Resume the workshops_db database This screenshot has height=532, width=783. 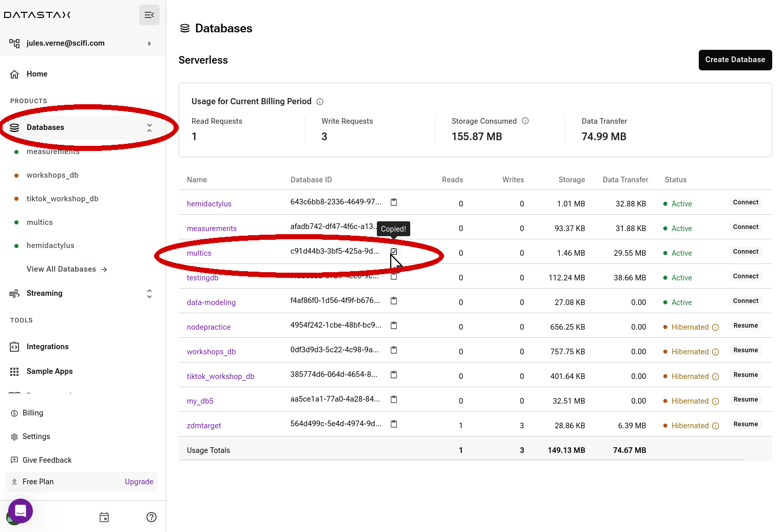tap(746, 350)
